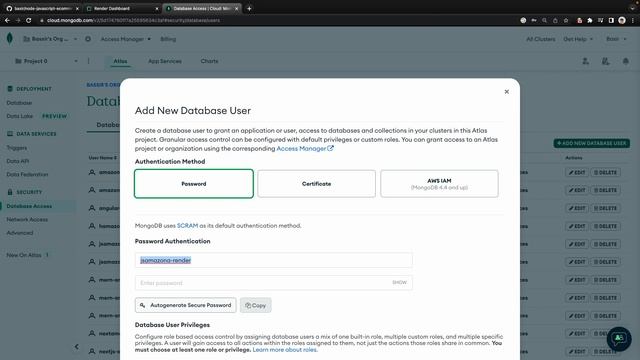Click the invite user icon in project bar

(x=585, y=61)
